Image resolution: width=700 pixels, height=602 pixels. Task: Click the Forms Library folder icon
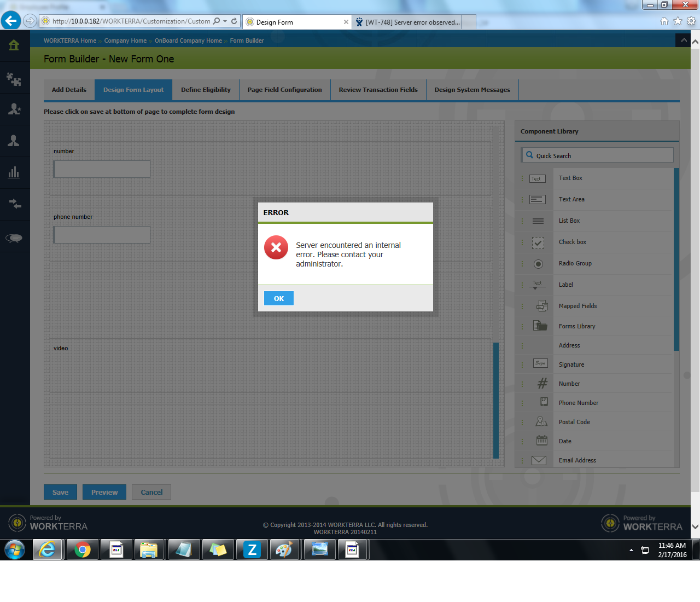pyautogui.click(x=540, y=326)
